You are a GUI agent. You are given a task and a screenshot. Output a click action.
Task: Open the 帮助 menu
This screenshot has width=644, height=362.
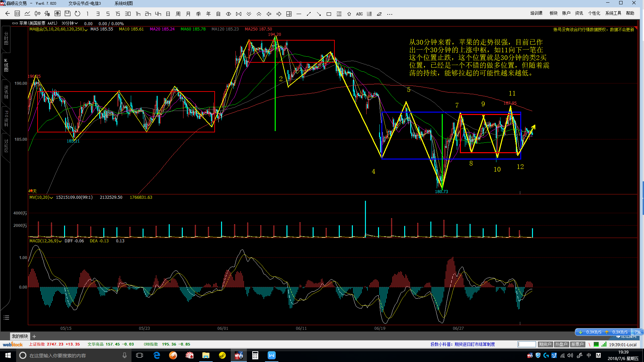[x=630, y=13]
